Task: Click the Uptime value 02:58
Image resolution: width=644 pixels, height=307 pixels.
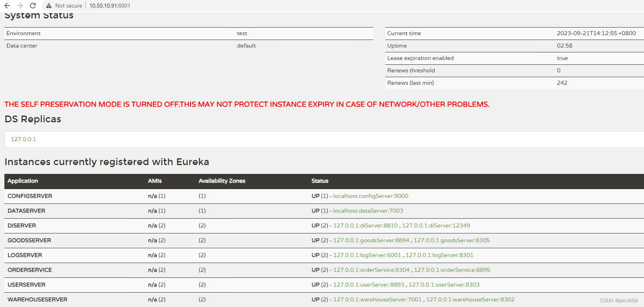Action: 564,46
